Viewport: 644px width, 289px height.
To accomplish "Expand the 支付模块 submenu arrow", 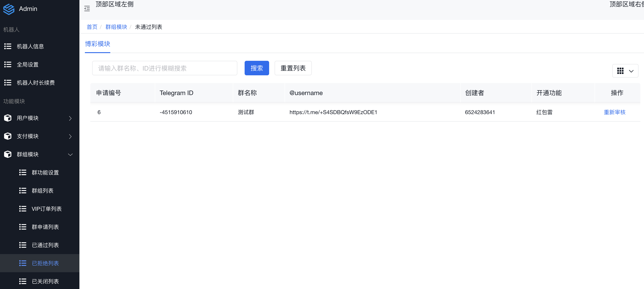I will coord(70,137).
